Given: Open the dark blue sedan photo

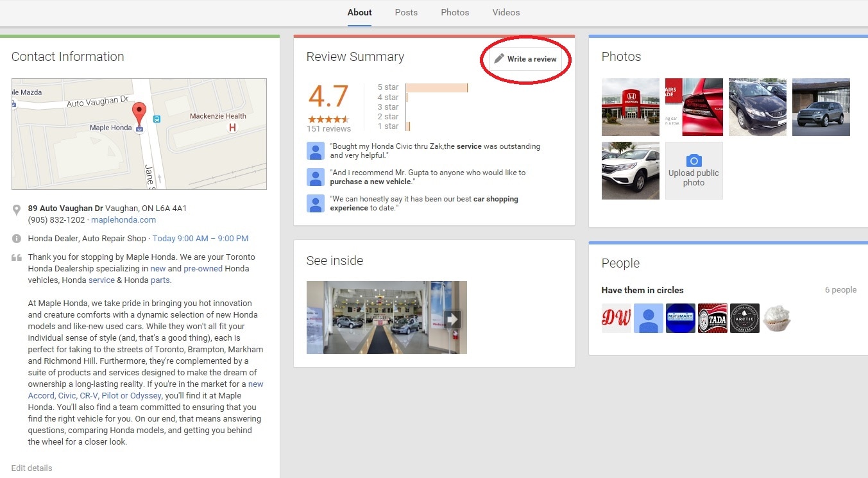Looking at the screenshot, I should [x=758, y=107].
